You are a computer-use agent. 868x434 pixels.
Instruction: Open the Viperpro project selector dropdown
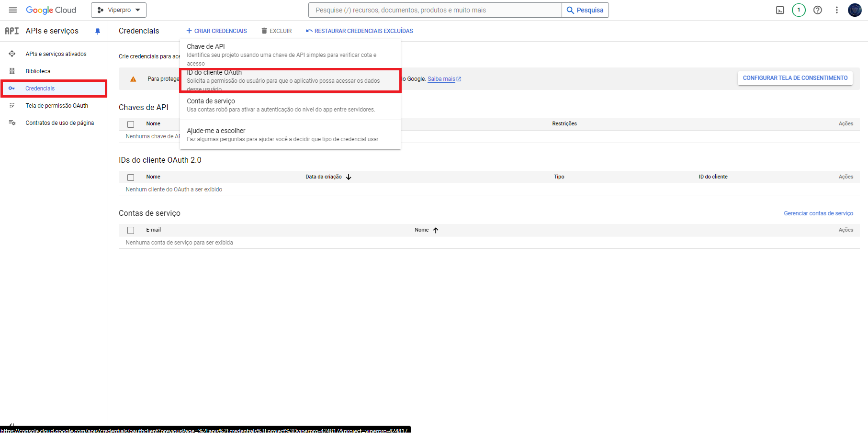pyautogui.click(x=119, y=10)
